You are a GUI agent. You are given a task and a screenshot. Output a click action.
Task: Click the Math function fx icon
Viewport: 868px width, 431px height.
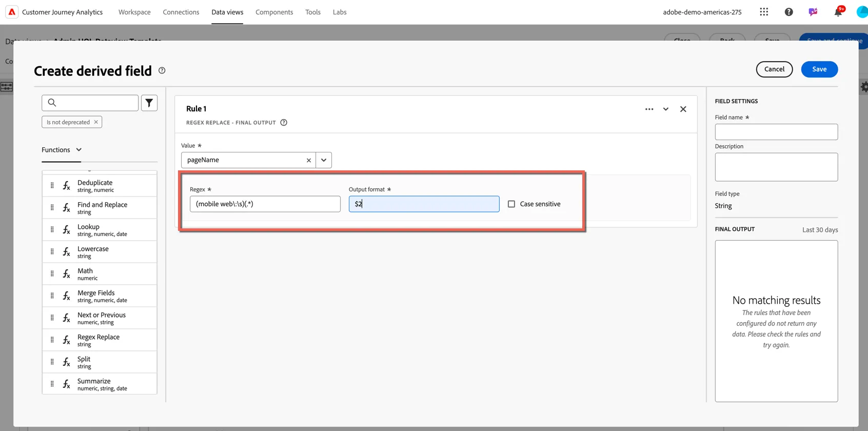click(x=66, y=274)
